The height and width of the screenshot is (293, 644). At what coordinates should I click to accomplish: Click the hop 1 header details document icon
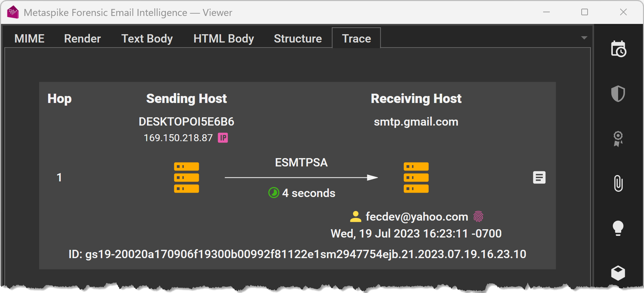(x=539, y=177)
